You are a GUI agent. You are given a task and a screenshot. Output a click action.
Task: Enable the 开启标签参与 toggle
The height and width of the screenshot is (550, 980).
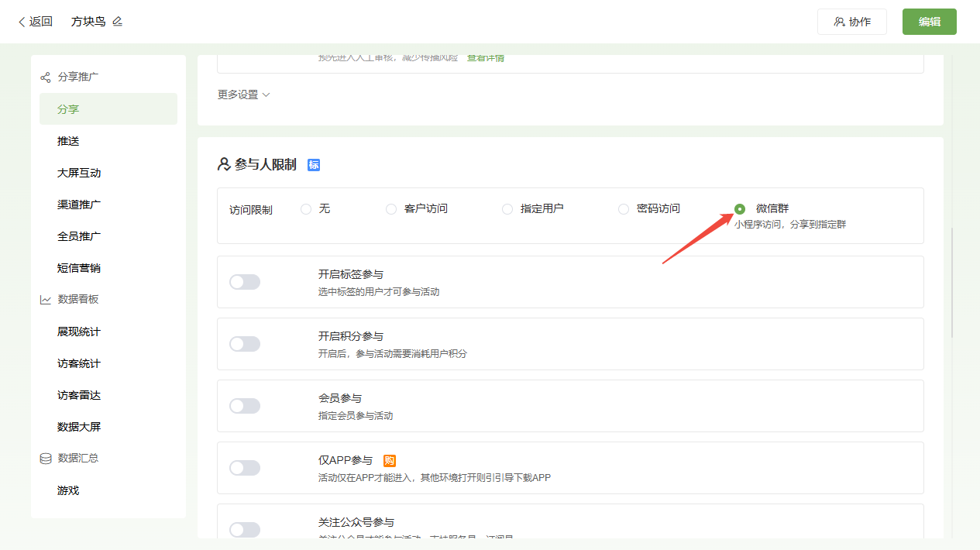[245, 282]
